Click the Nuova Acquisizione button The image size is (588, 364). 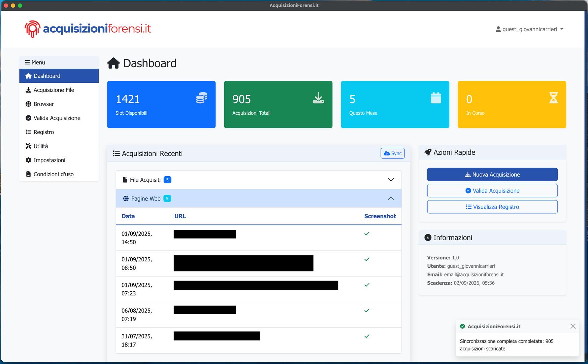(492, 175)
